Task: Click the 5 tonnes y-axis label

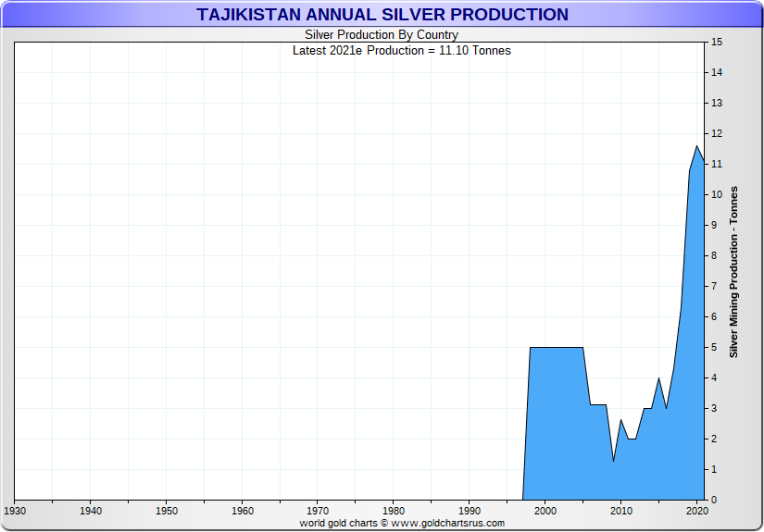Action: pos(714,347)
